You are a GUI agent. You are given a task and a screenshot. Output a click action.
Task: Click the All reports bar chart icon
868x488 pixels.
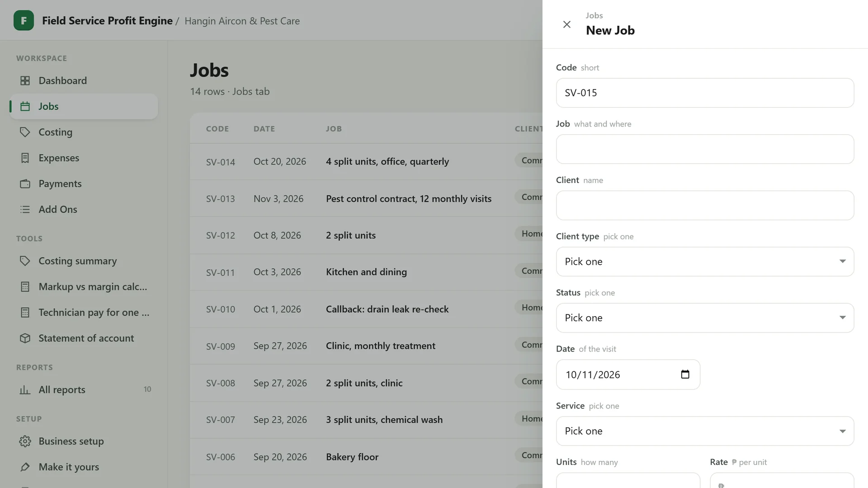click(x=25, y=389)
